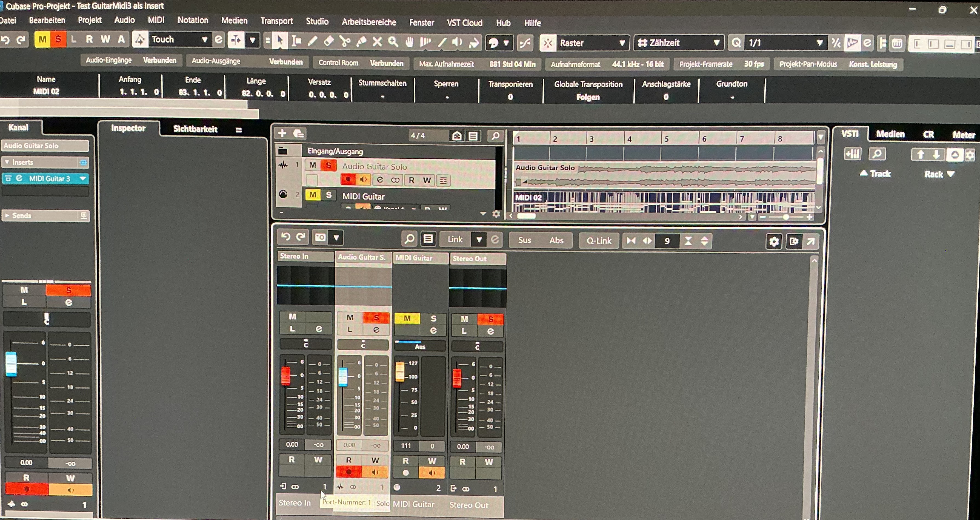Select the Mute X tool
The image size is (980, 520).
377,42
